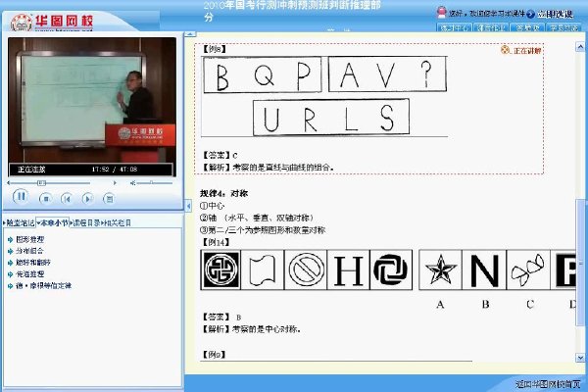Click the wavy flag figure in example 14

click(263, 269)
